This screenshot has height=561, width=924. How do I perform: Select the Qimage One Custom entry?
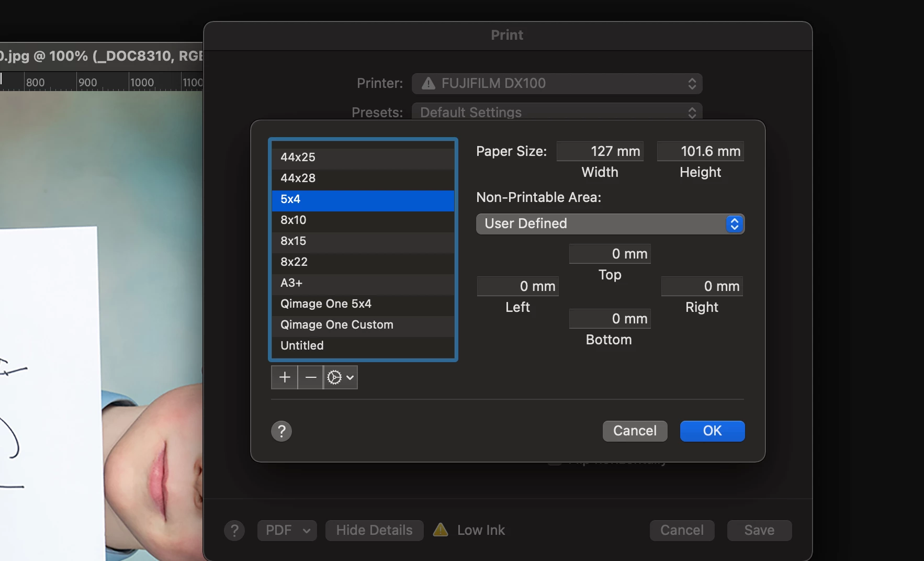click(x=363, y=324)
